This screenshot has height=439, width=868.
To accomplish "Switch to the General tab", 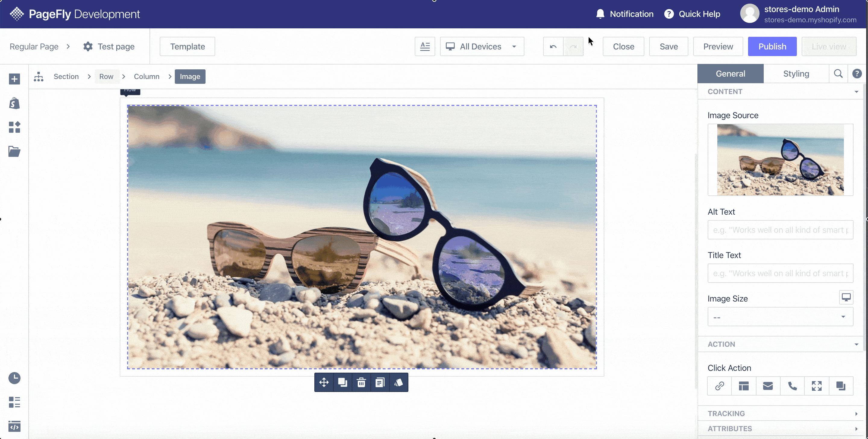I will 730,74.
